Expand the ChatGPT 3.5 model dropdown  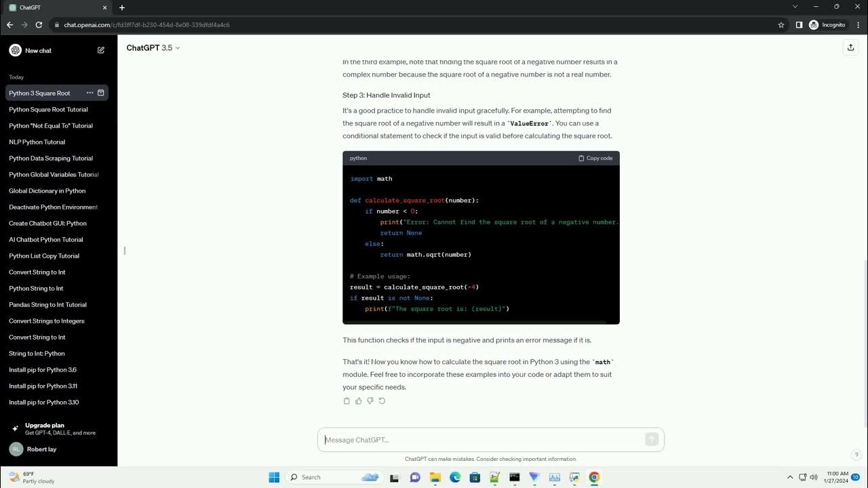coord(153,47)
